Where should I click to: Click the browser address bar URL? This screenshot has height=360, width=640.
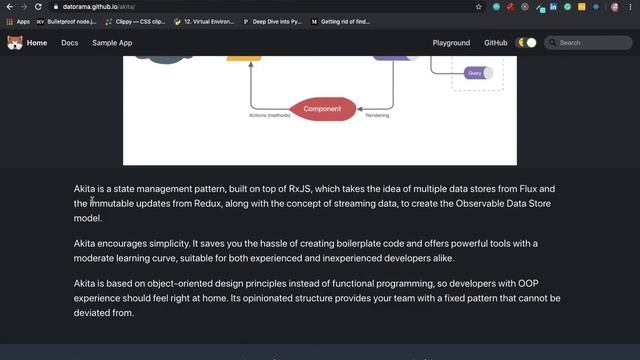99,7
